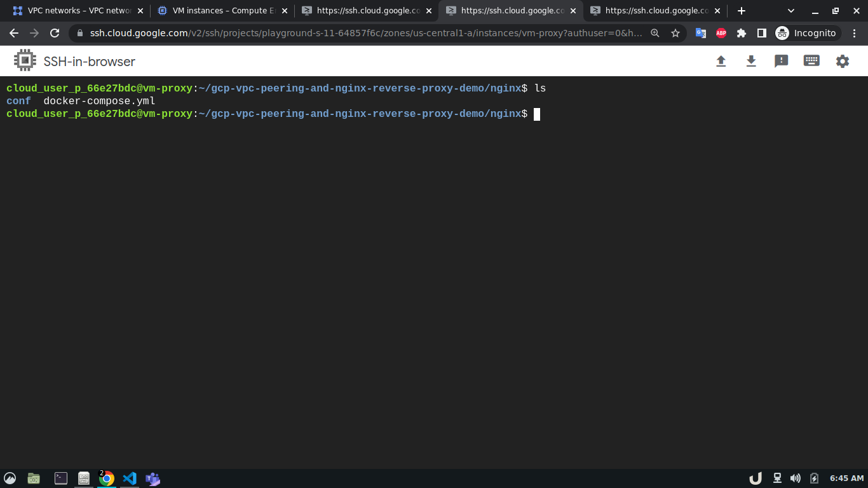Click the conf directory name
Viewport: 868px width, 488px height.
(18, 101)
